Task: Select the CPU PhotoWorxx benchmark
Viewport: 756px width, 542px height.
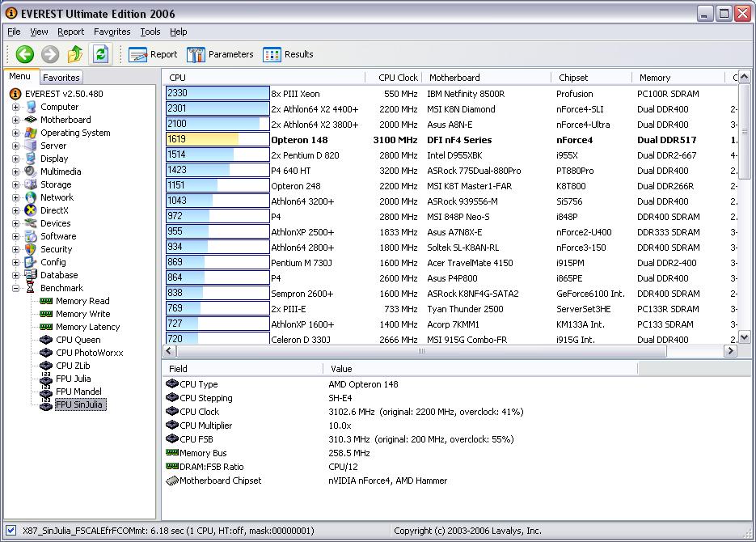Action: pos(89,353)
